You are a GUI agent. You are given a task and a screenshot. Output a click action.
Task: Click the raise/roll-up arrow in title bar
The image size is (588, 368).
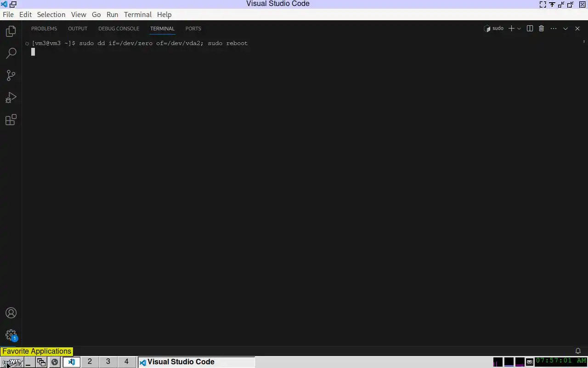pos(552,4)
